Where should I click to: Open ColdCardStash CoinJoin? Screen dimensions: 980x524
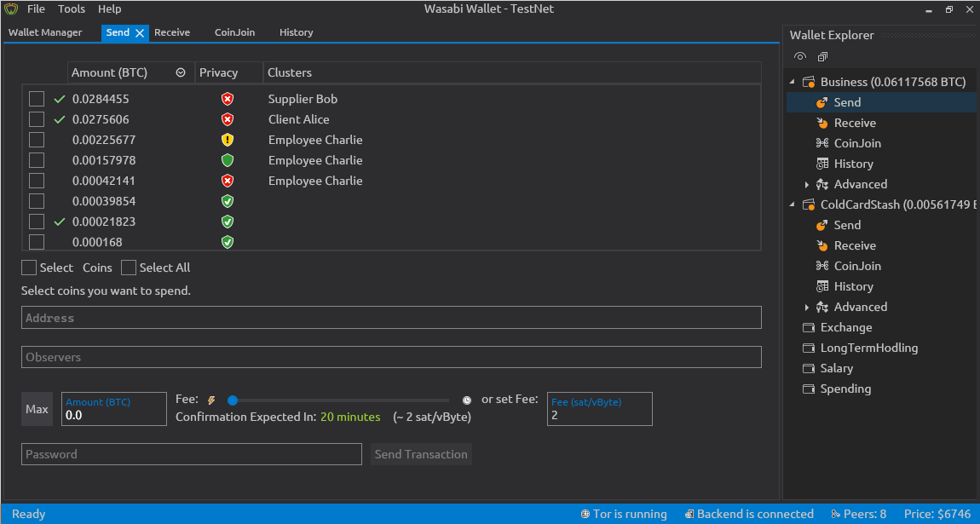click(x=857, y=266)
